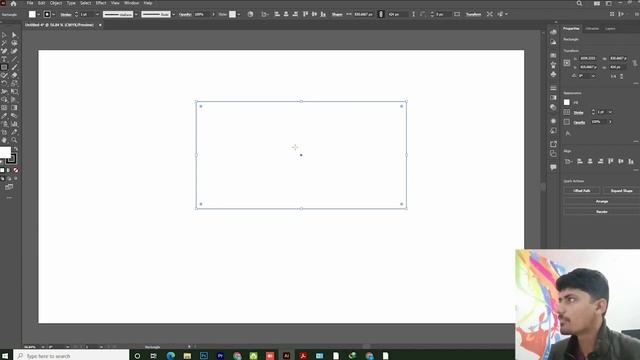Select the Shape Builder tool
Screen dimensions: 640x360
4,100
